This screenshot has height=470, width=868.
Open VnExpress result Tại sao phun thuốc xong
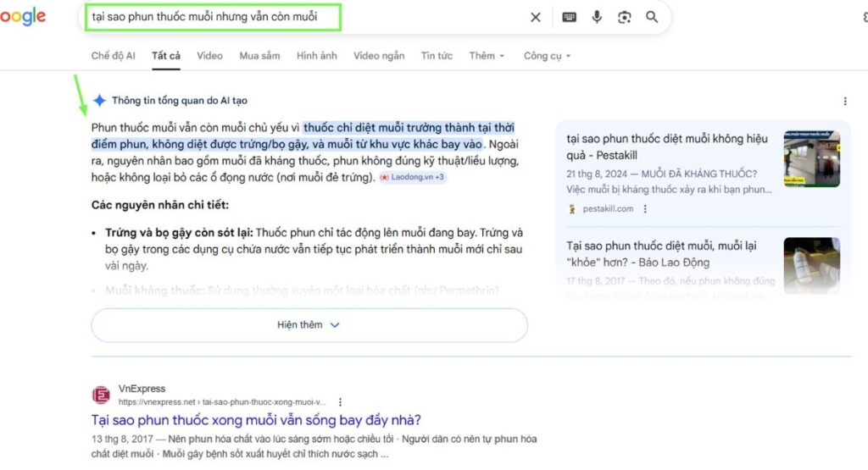click(x=256, y=420)
